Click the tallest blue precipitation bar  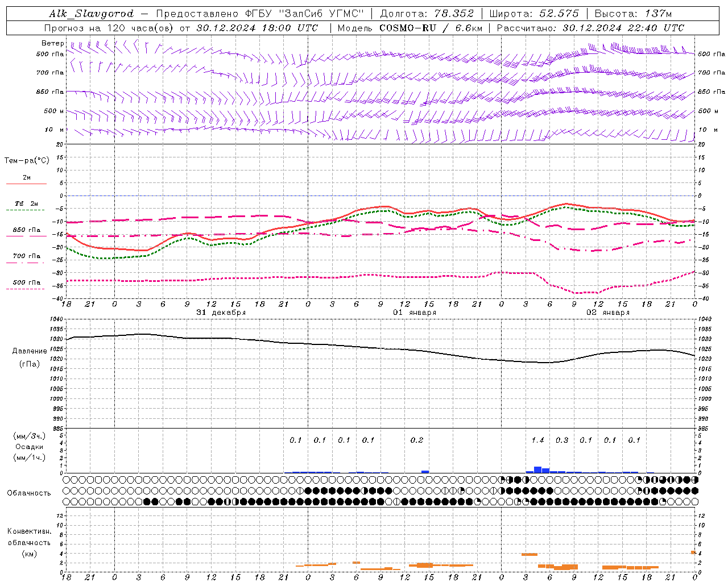(537, 470)
